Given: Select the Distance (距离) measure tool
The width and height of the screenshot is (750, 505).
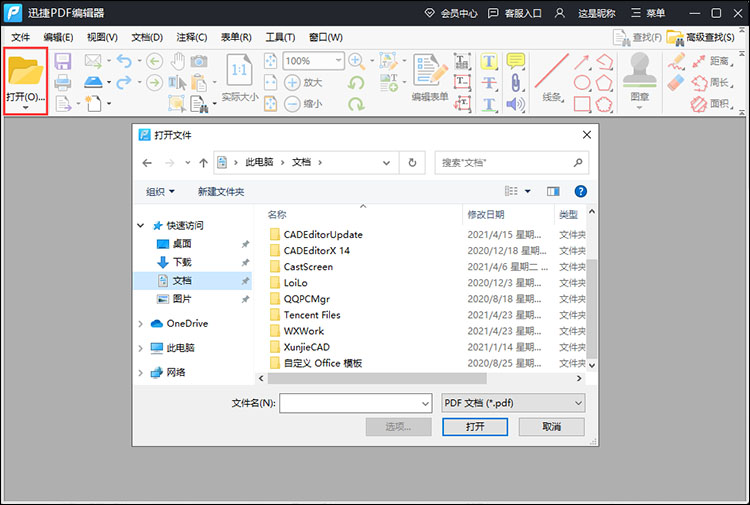Looking at the screenshot, I should coord(712,61).
